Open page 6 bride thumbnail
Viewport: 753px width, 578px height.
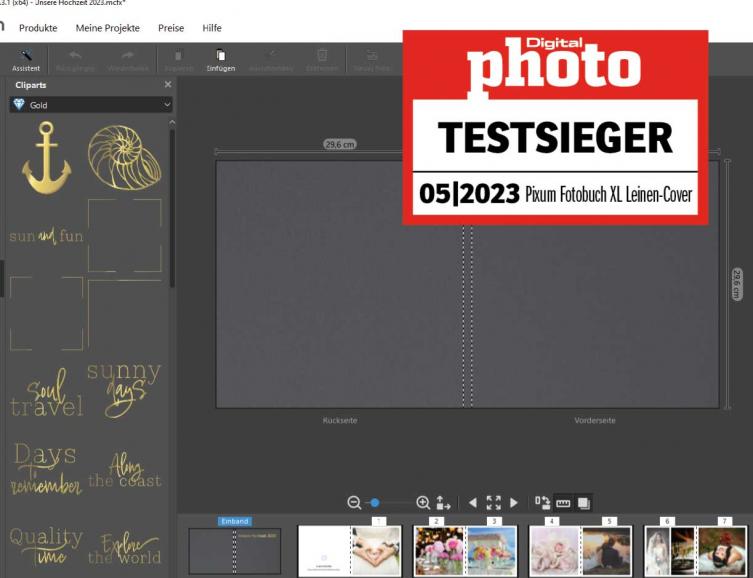669,550
